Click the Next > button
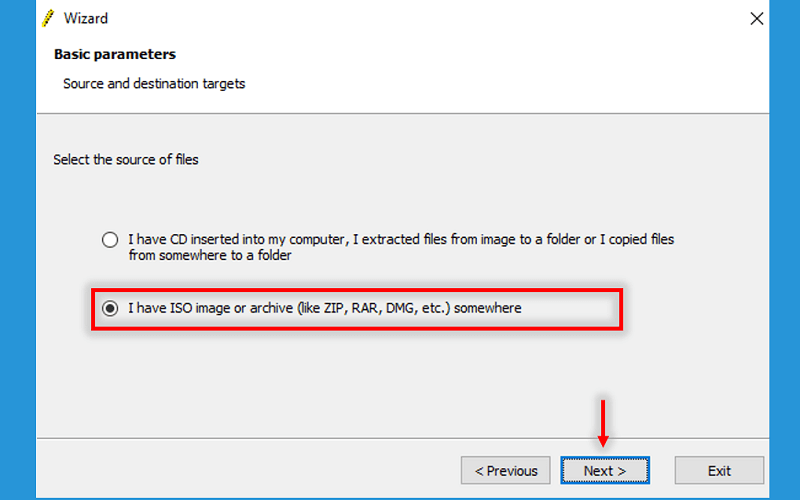 [605, 470]
